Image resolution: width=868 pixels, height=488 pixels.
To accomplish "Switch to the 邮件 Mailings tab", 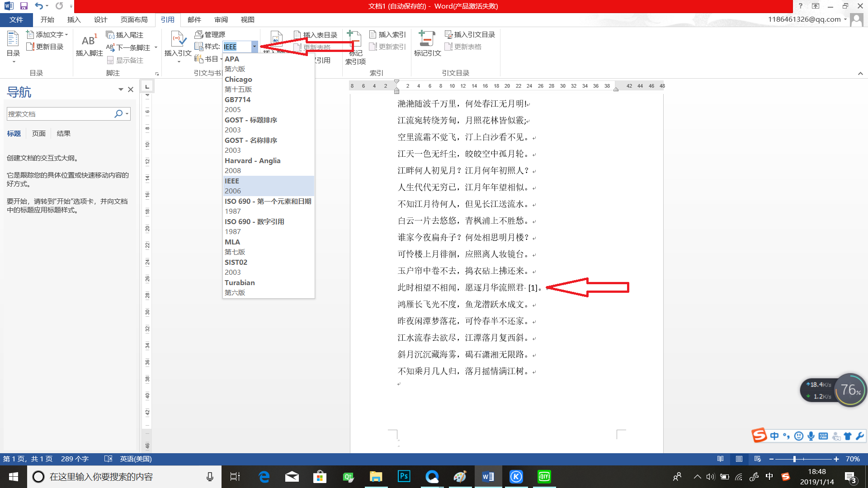I will pos(194,20).
